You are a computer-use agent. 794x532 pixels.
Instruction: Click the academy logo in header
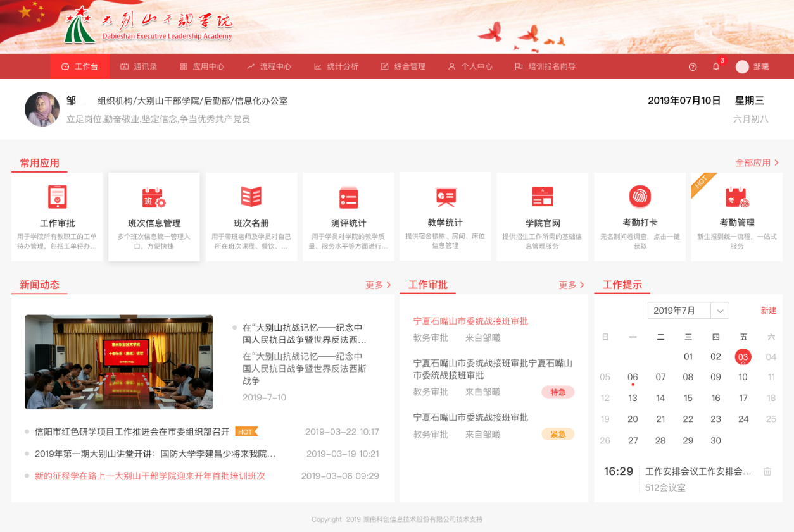click(148, 25)
